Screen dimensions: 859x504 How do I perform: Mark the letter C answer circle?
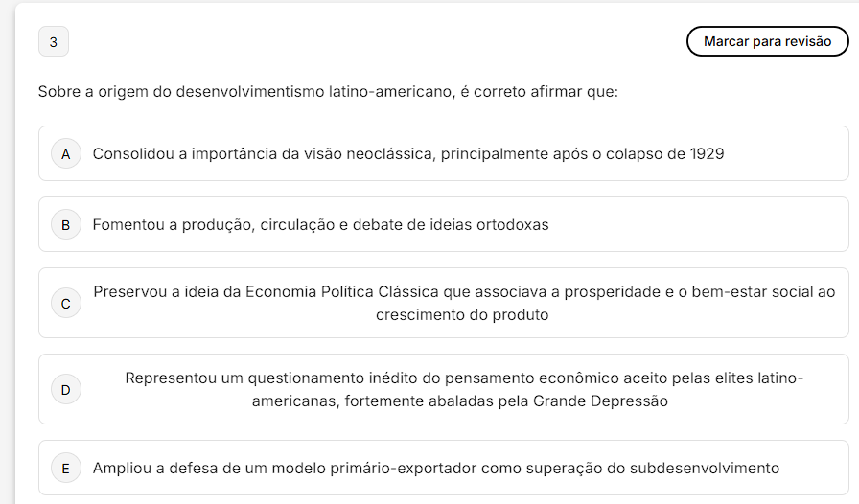click(65, 304)
